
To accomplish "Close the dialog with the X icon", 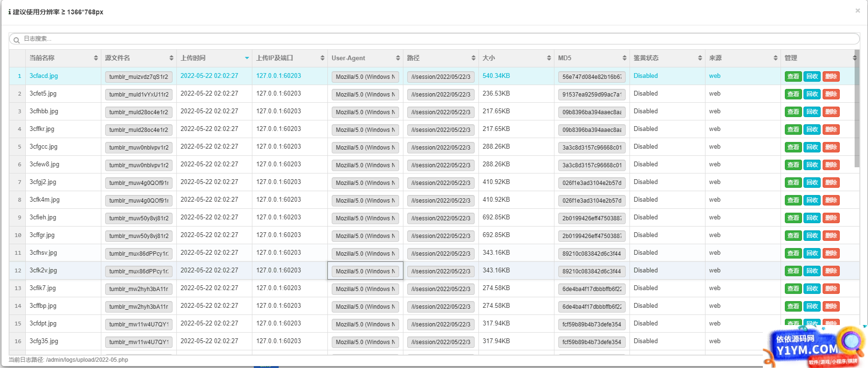I will coord(857,11).
